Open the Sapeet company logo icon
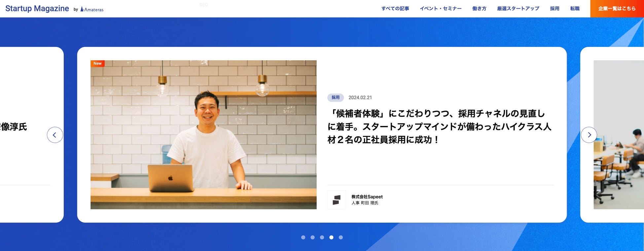Image resolution: width=644 pixels, height=251 pixels. pos(337,200)
